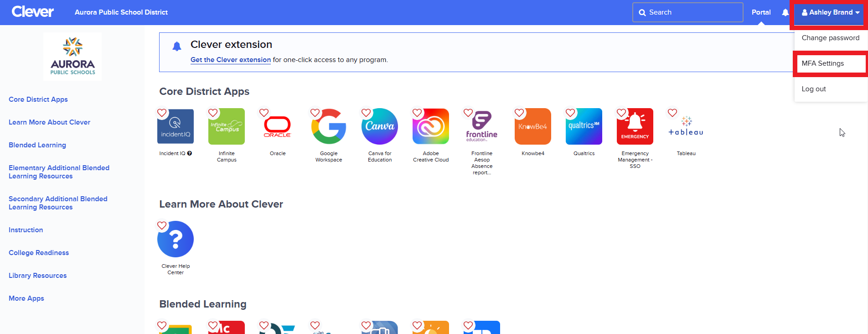Click Incident IQ help question icon
The height and width of the screenshot is (334, 868).
(x=190, y=153)
